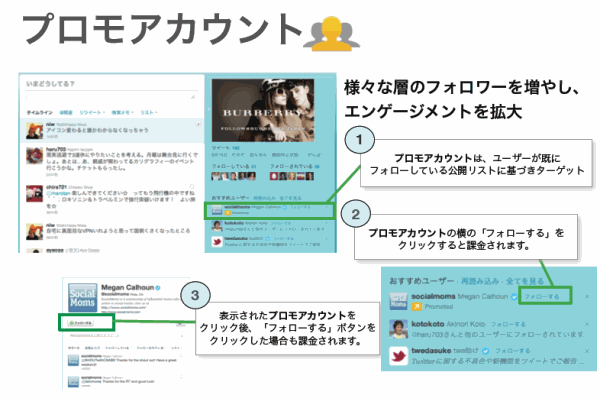The width and height of the screenshot is (600, 398).
Task: Click numbered circle 2 callout
Action: (355, 214)
